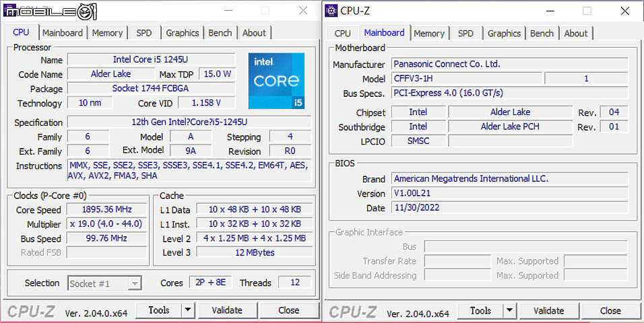Click the empty Rated FSB field
Screen dimensions: 644x323
click(x=107, y=252)
